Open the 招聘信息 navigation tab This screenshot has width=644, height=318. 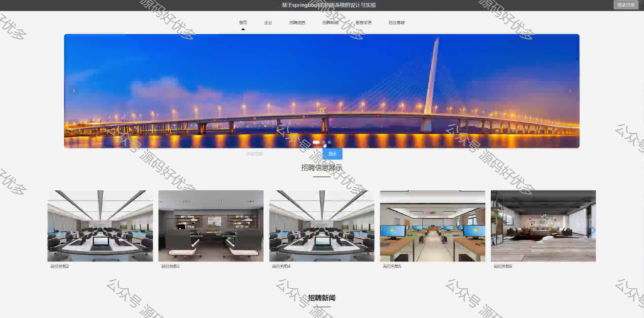[x=297, y=23]
